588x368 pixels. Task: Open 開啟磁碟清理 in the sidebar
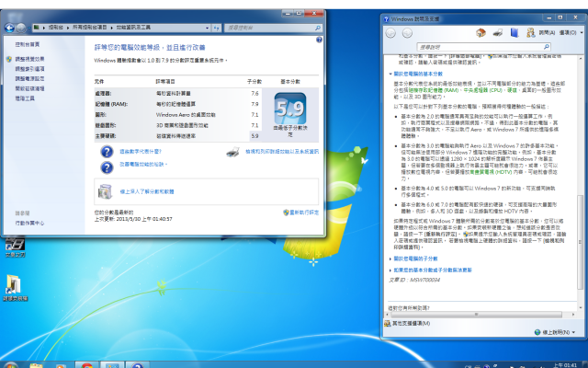pos(29,88)
